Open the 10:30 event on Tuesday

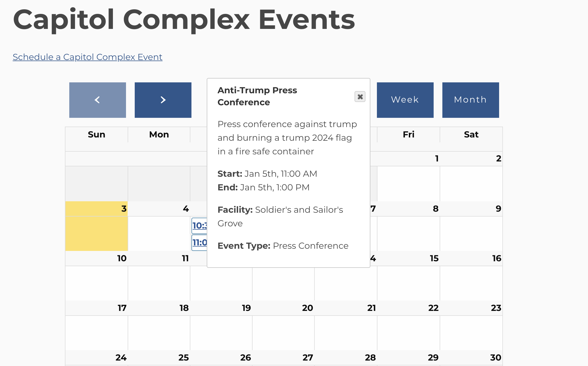(199, 226)
